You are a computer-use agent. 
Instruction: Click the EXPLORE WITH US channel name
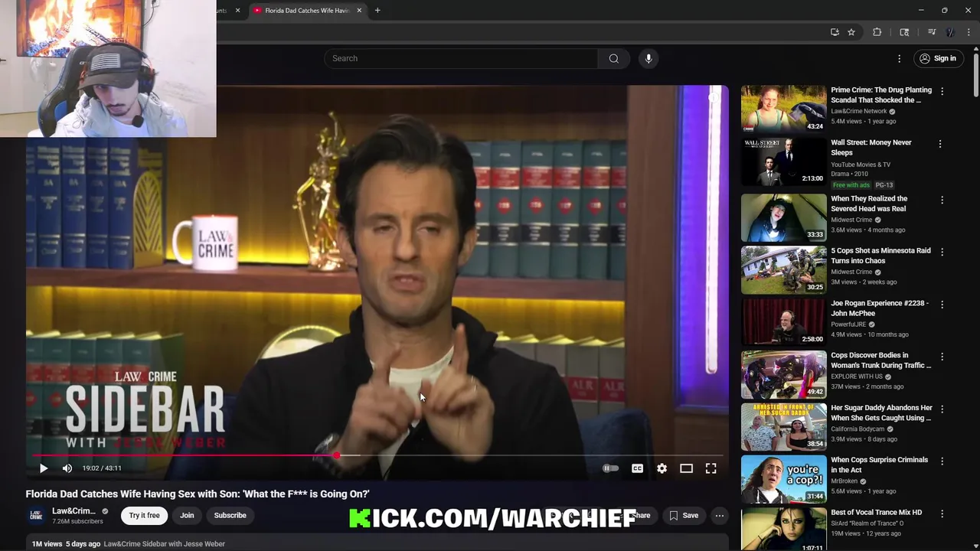tap(857, 377)
